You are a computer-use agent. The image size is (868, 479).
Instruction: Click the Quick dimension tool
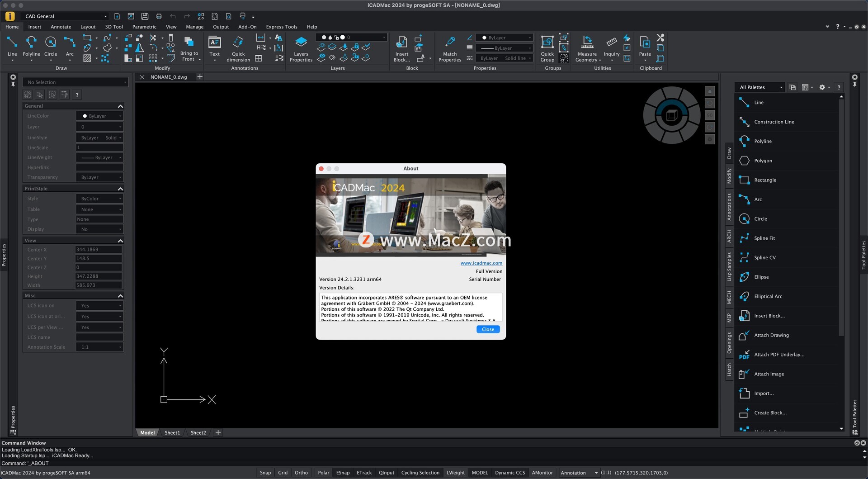pos(238,48)
